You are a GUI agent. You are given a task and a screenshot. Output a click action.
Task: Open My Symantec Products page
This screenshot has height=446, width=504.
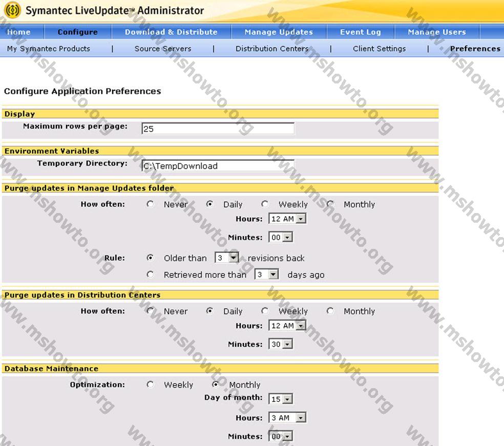[x=49, y=49]
